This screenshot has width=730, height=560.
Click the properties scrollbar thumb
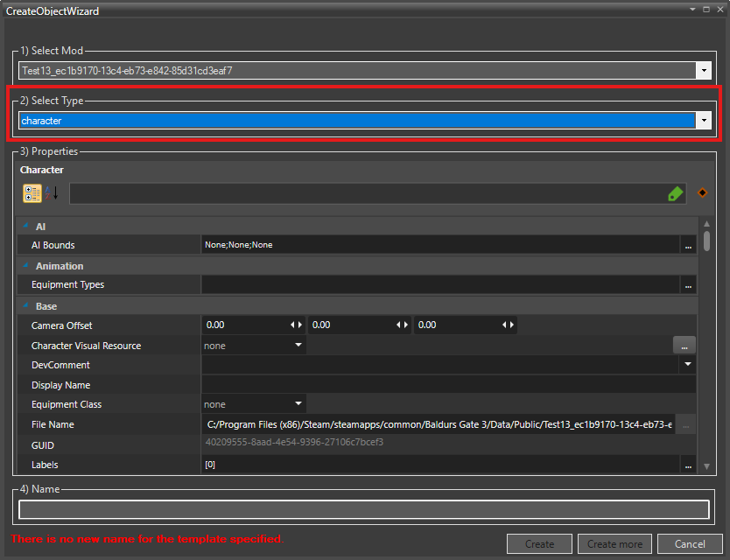706,241
